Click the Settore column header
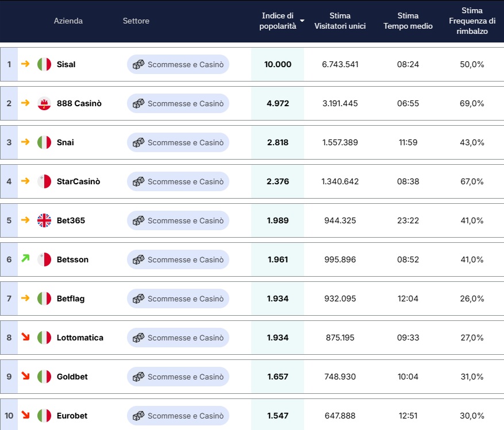Image resolution: width=504 pixels, height=430 pixels. [136, 21]
